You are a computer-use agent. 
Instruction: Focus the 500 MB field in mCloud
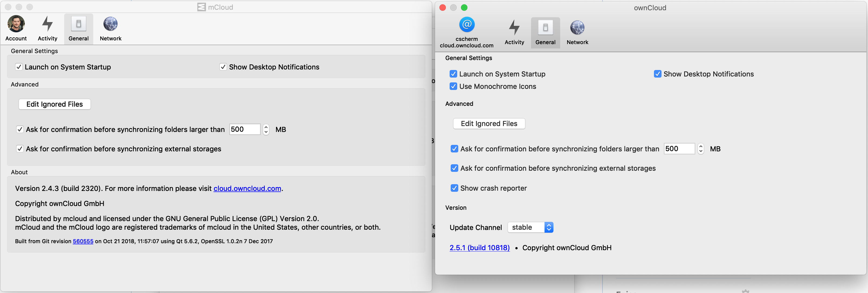pyautogui.click(x=245, y=129)
